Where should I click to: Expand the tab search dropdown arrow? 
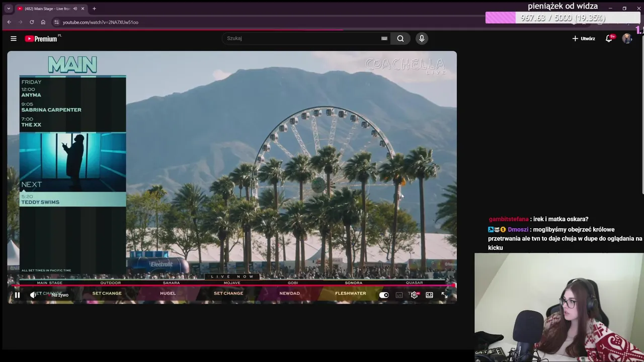[8, 9]
